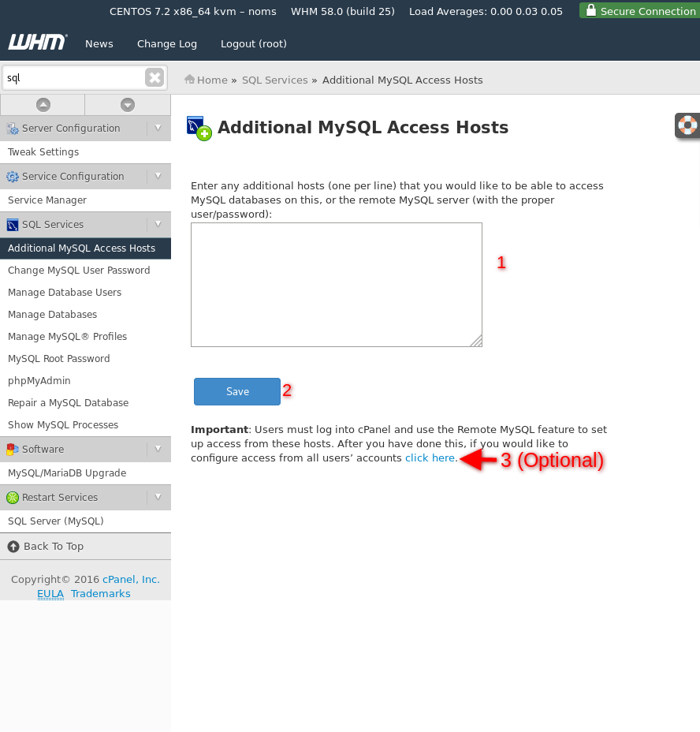Click the Back To Top arrow icon
The height and width of the screenshot is (732, 700).
click(x=13, y=547)
